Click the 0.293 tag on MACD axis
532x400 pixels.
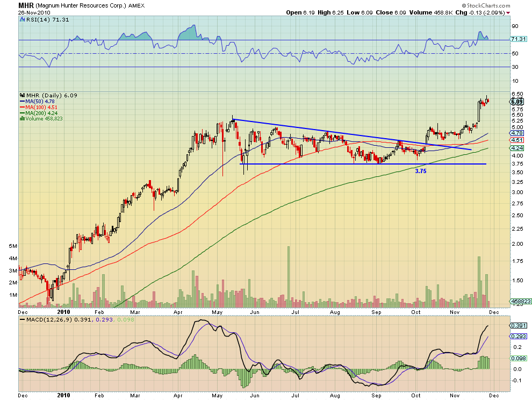(519, 337)
